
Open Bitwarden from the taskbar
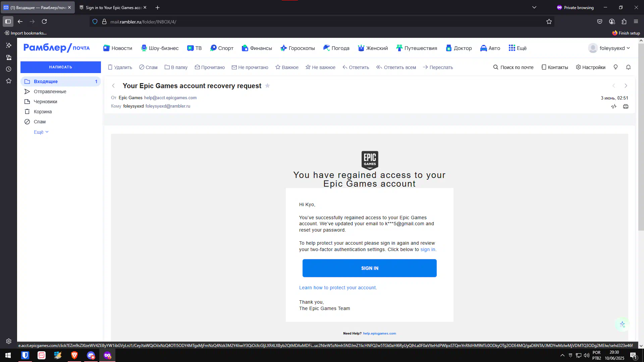[x=25, y=355]
